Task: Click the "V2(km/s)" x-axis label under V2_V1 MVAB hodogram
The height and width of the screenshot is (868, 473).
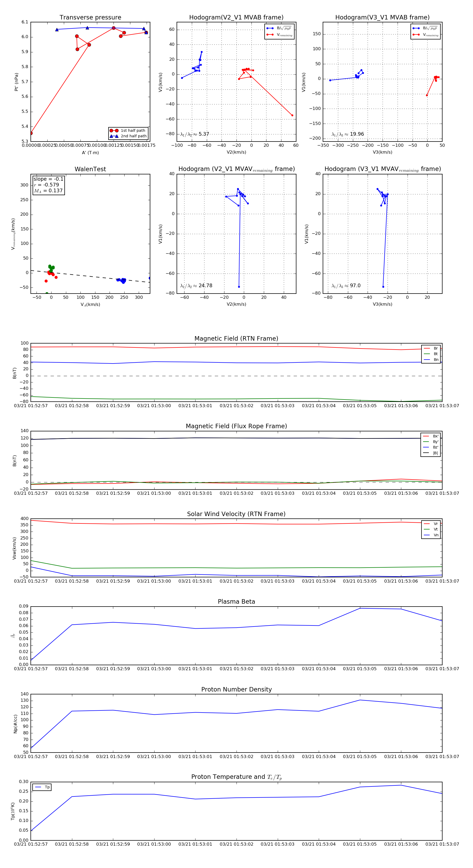Action: [236, 152]
